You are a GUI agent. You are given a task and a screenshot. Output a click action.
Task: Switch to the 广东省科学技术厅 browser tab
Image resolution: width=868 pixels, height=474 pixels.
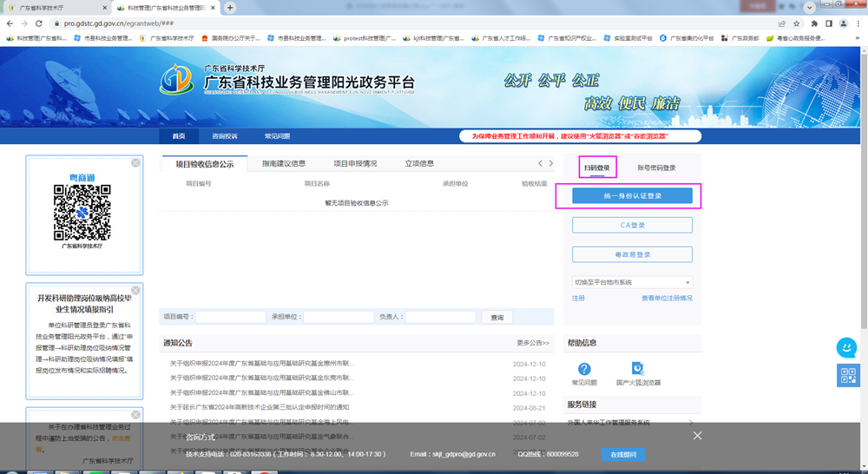56,8
